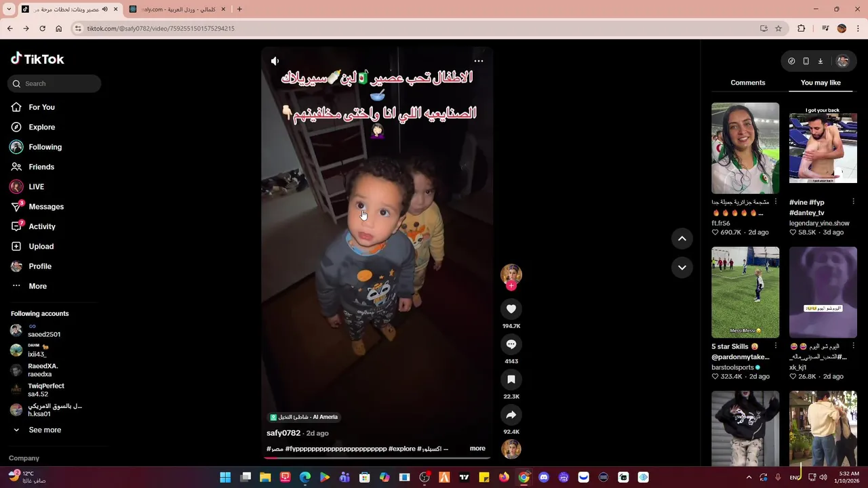
Task: Click the Company footer heading
Action: [24, 458]
